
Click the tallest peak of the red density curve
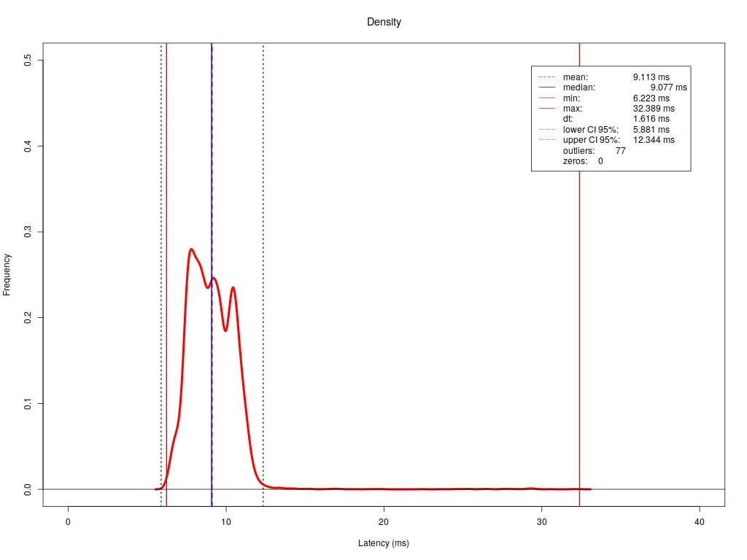pyautogui.click(x=191, y=249)
